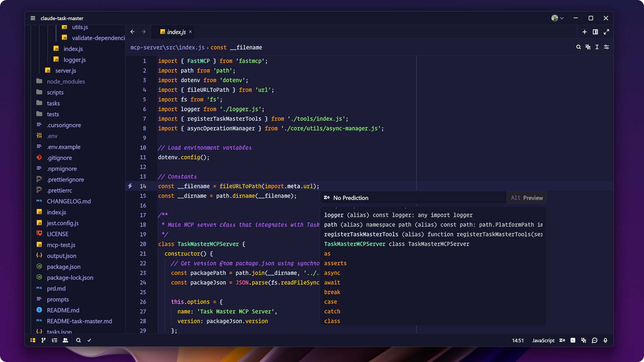Expand the tasks folder
Screen dimensions: 644x362
(53, 103)
